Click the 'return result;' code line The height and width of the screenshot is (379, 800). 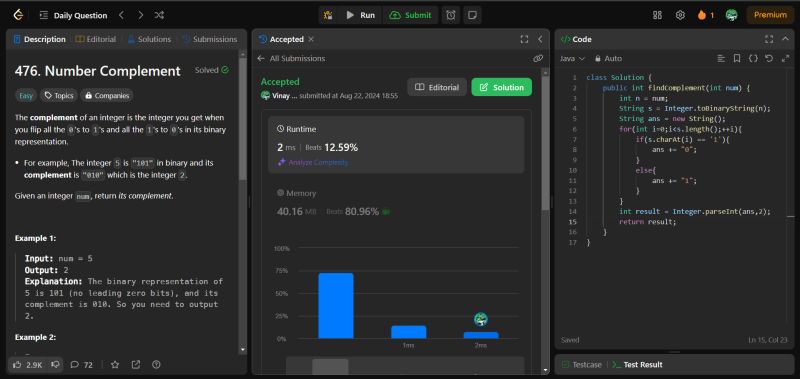[647, 222]
